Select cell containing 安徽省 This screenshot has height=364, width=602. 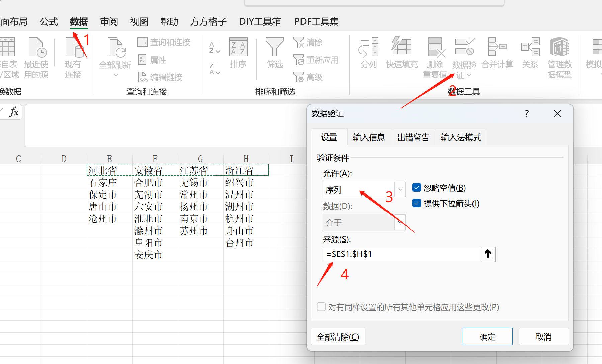click(x=155, y=170)
